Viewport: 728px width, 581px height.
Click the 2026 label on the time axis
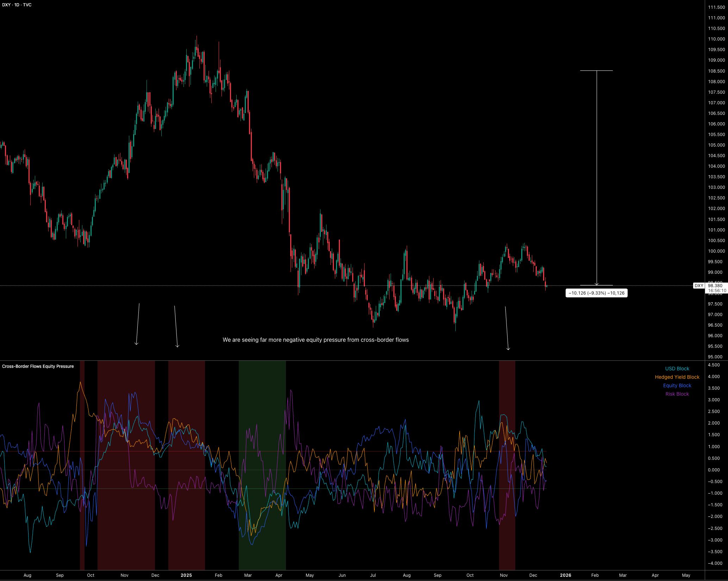[566, 575]
